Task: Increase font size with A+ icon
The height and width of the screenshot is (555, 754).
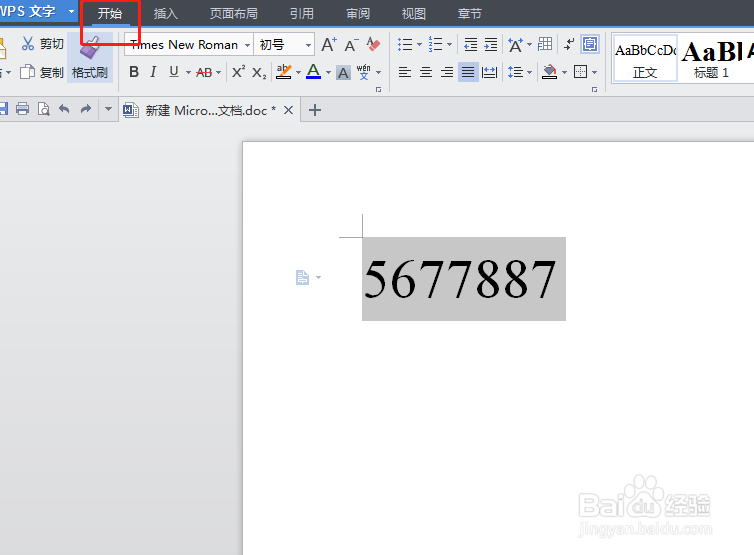Action: [329, 44]
